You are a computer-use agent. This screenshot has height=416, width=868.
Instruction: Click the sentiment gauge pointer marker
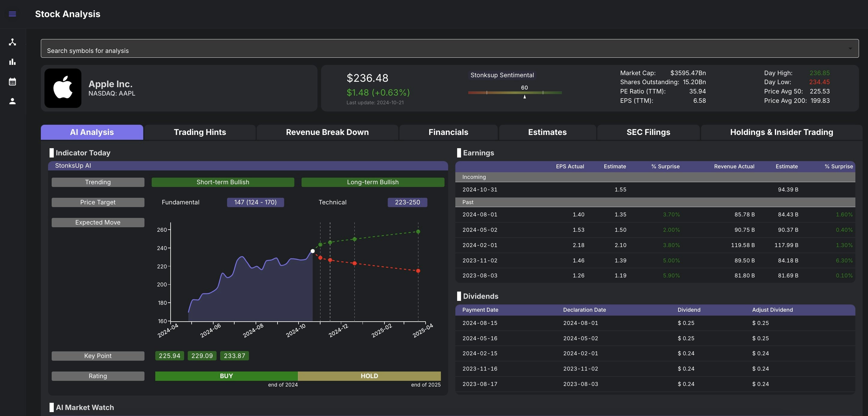pyautogui.click(x=525, y=97)
